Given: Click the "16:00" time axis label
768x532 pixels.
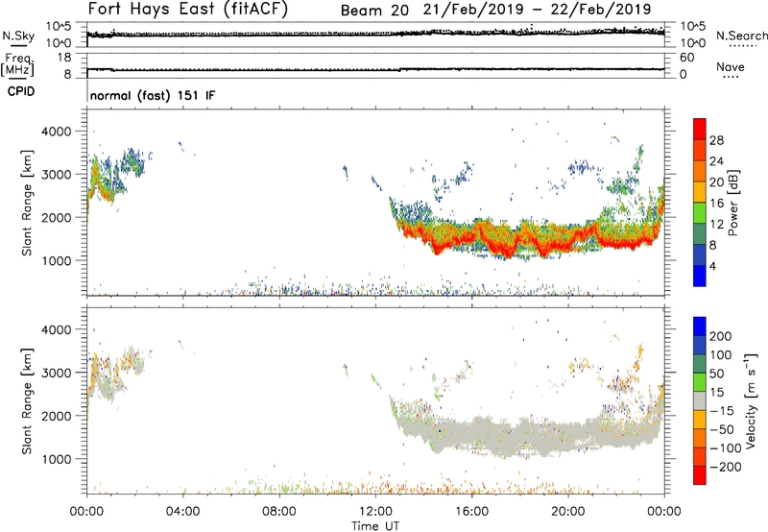Looking at the screenshot, I should tap(471, 512).
